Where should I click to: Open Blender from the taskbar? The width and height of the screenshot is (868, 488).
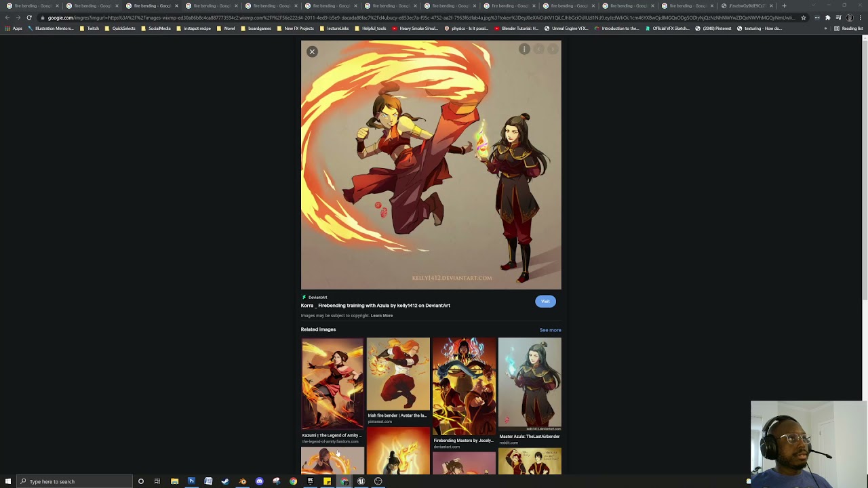[242, 481]
